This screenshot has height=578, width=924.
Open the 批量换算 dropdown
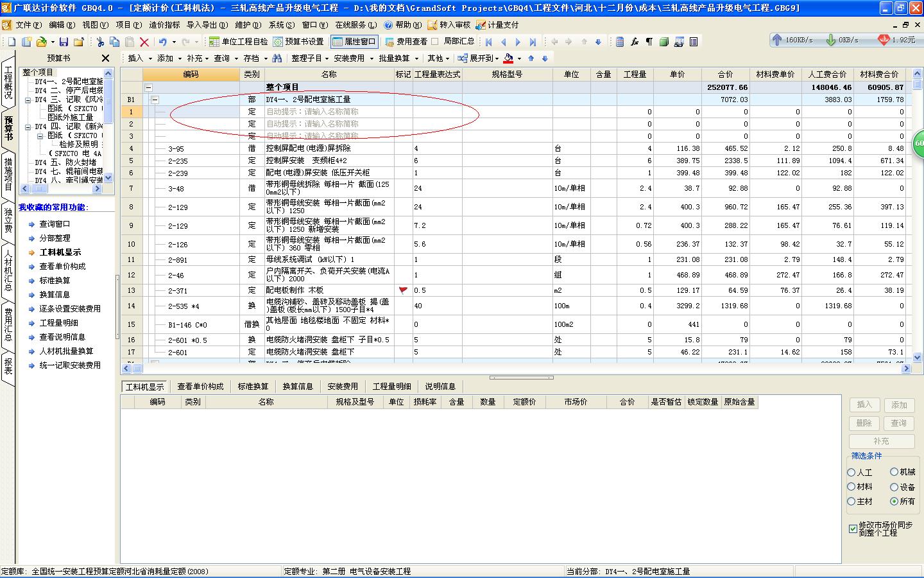pyautogui.click(x=398, y=58)
